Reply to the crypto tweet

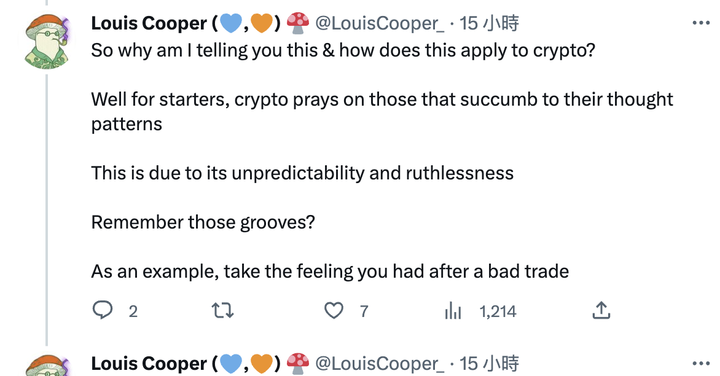tap(102, 310)
